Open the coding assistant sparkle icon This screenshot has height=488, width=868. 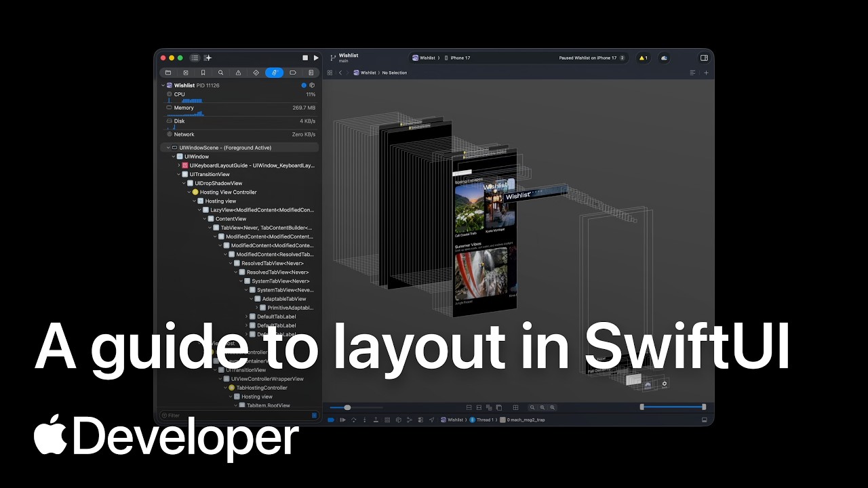click(x=208, y=58)
